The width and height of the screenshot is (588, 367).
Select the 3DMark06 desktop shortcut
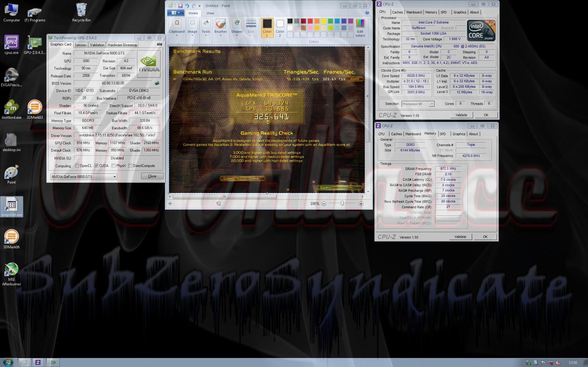[11, 239]
